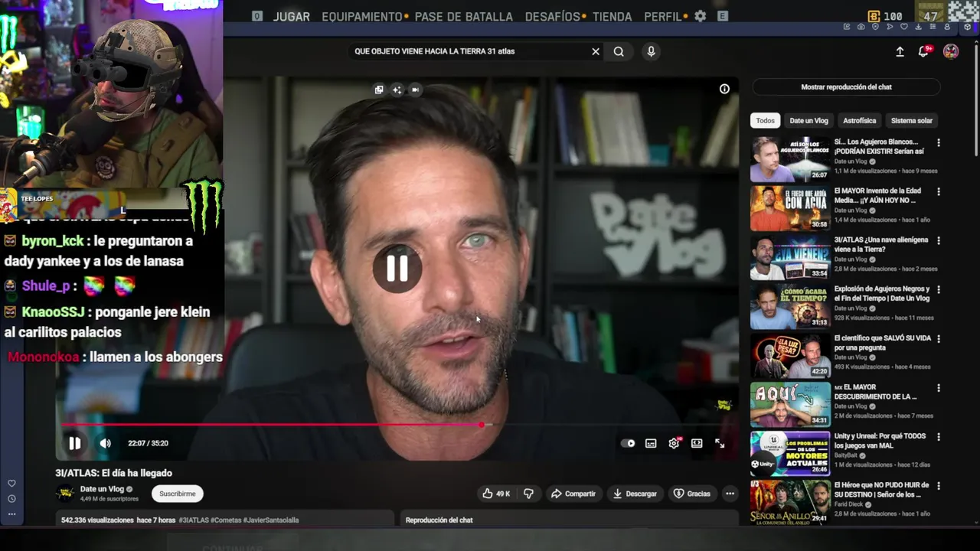Click Mostrar reproducción del chat button
Image resolution: width=980 pixels, height=551 pixels.
(x=846, y=87)
